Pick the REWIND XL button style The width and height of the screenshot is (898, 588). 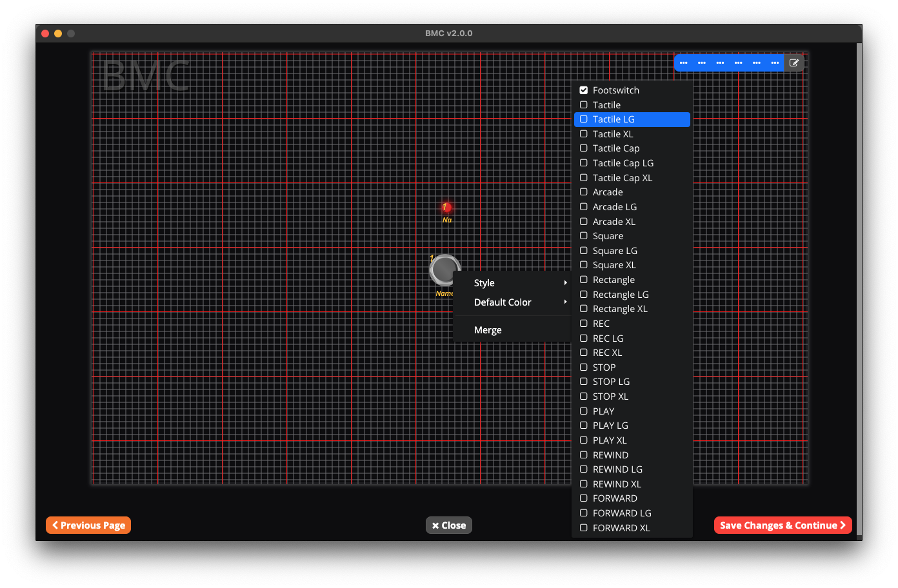[632, 484]
